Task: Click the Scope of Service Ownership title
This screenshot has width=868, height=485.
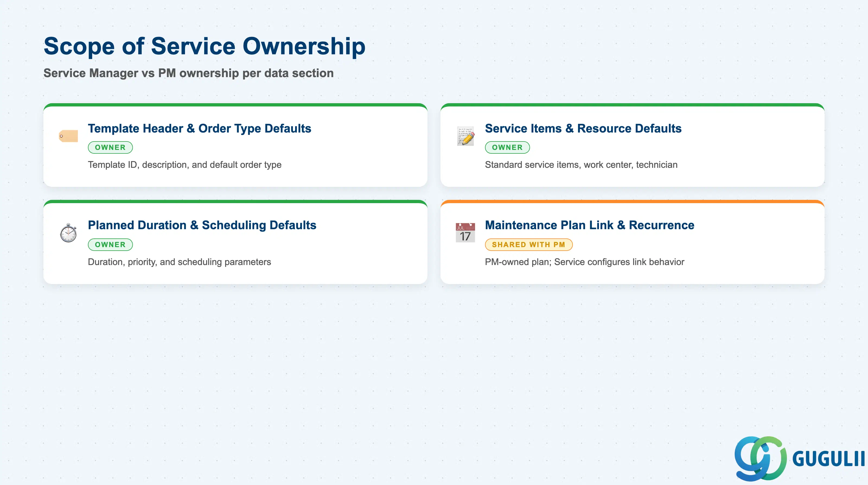Action: coord(205,46)
